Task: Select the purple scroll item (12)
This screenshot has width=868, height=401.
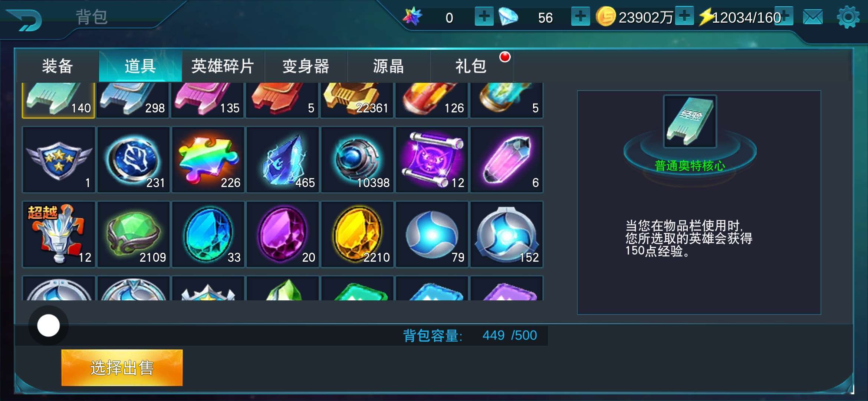Action: click(432, 160)
